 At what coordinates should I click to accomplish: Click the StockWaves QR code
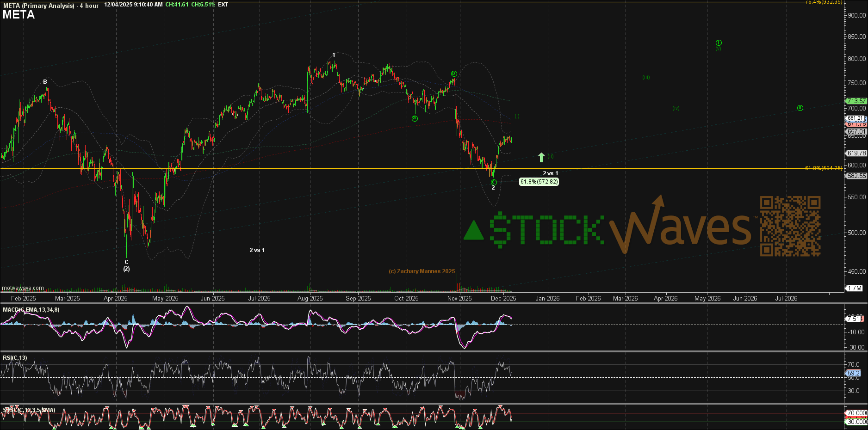pyautogui.click(x=790, y=226)
